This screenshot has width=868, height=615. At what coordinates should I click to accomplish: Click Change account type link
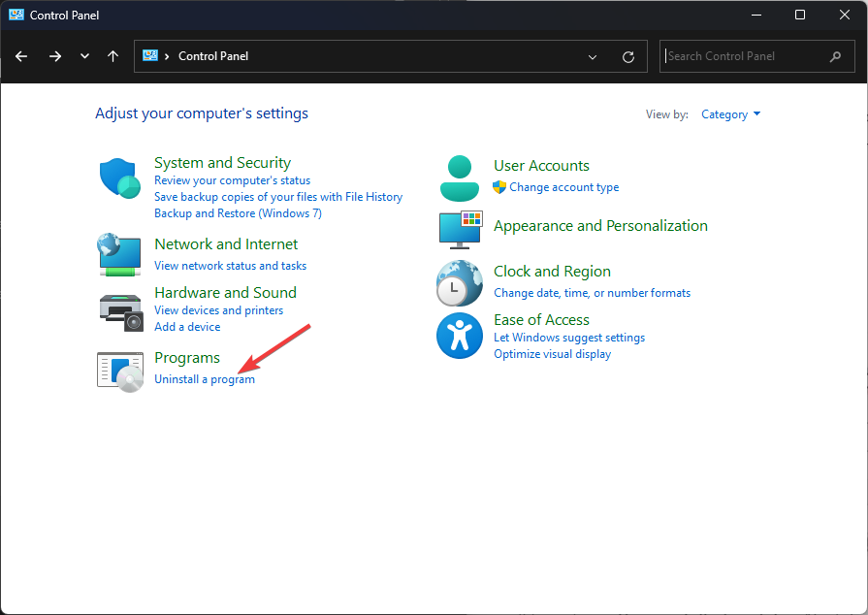(564, 187)
